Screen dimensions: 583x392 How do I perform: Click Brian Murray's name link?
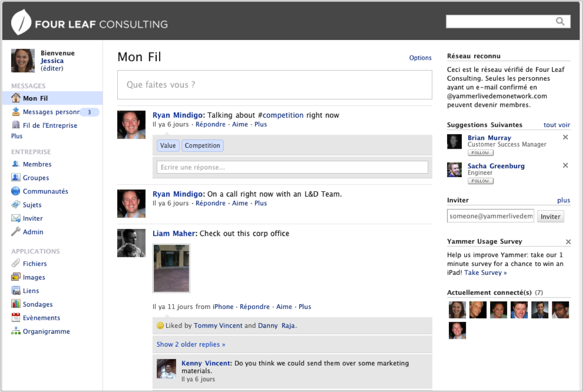pyautogui.click(x=489, y=138)
